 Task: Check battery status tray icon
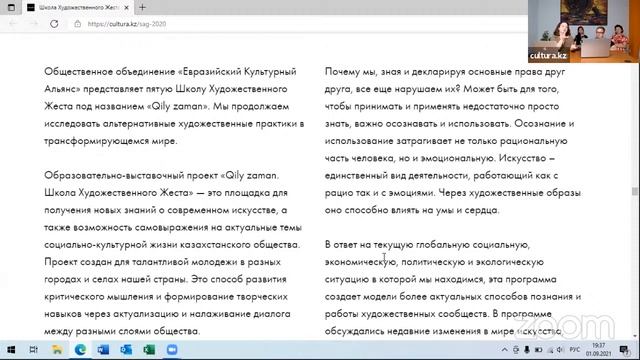click(538, 350)
